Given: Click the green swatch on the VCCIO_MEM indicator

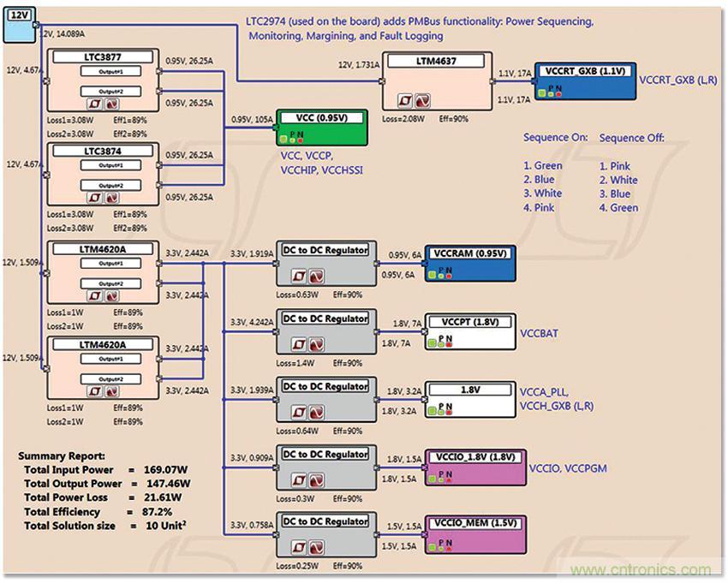Looking at the screenshot, I should pos(433,548).
